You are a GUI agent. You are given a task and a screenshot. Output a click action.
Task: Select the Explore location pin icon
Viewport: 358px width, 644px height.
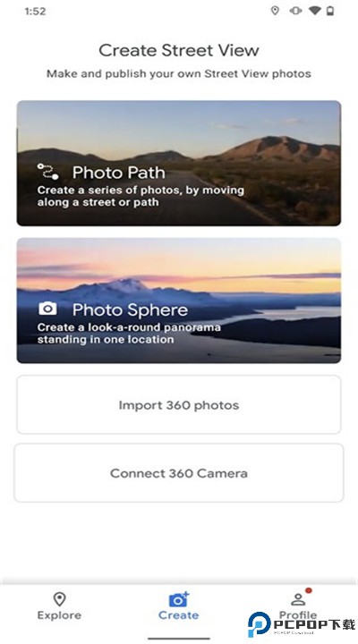[60, 599]
